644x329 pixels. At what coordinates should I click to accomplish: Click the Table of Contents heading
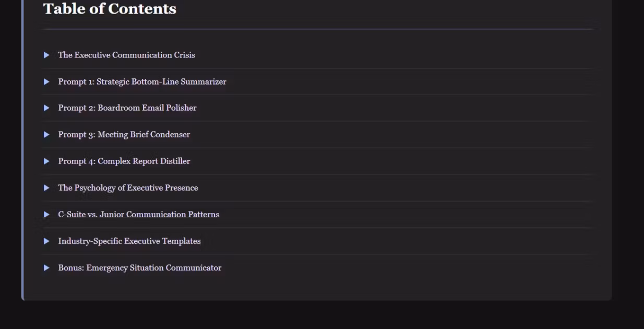[x=110, y=9]
